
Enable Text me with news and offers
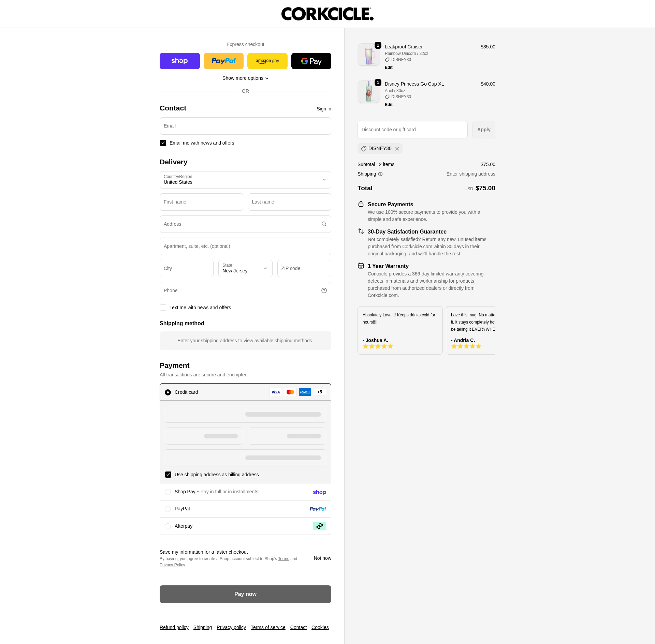[x=163, y=308]
